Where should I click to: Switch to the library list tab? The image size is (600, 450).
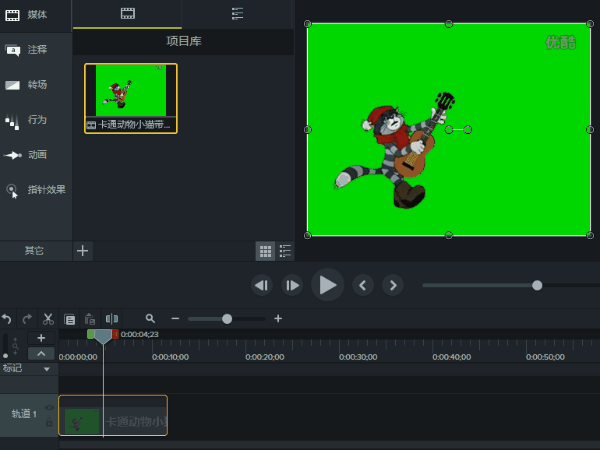[237, 14]
